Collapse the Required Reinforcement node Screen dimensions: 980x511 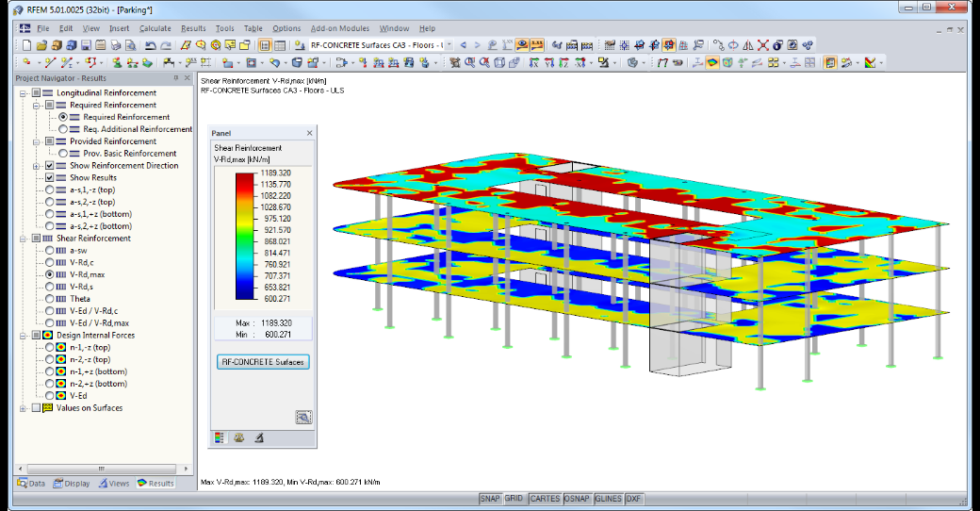(x=36, y=105)
